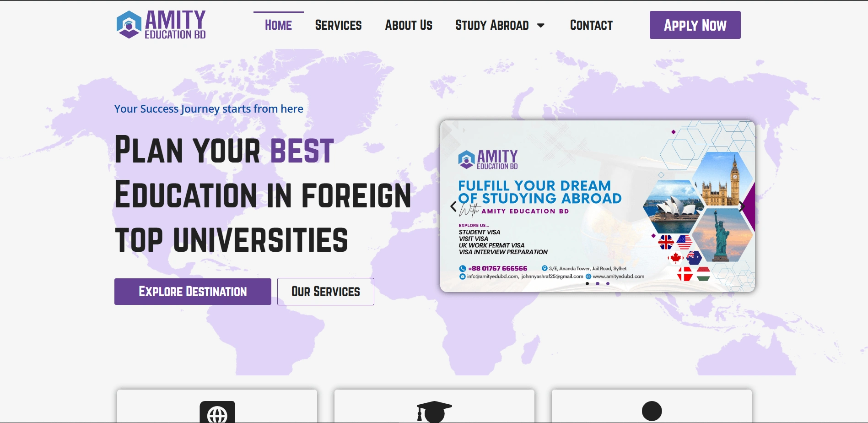
Task: Open the About Us page
Action: (x=409, y=25)
